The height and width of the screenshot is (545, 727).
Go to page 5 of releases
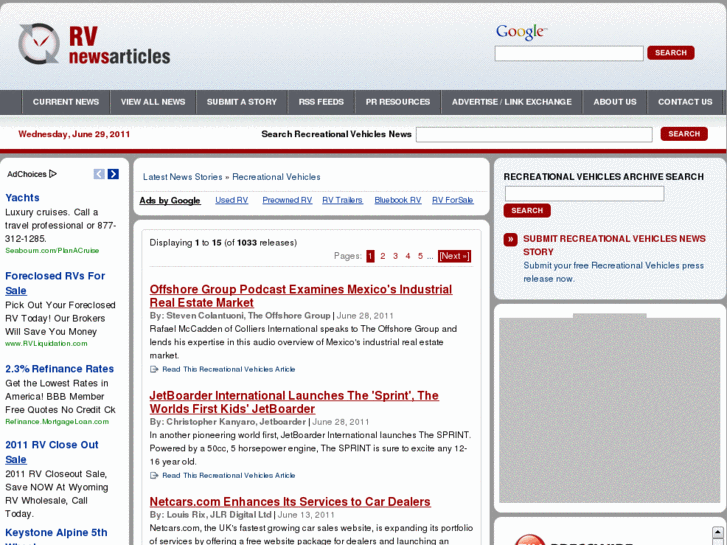click(x=420, y=256)
